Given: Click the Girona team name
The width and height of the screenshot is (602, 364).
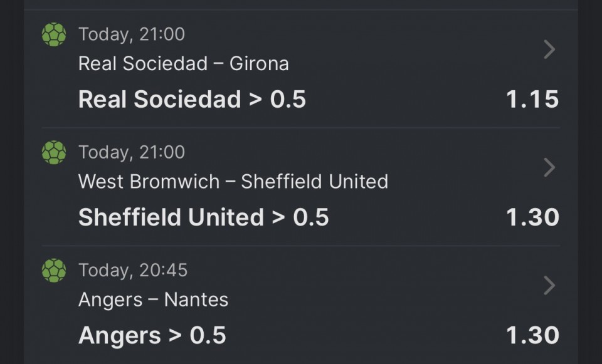Looking at the screenshot, I should pyautogui.click(x=259, y=63).
